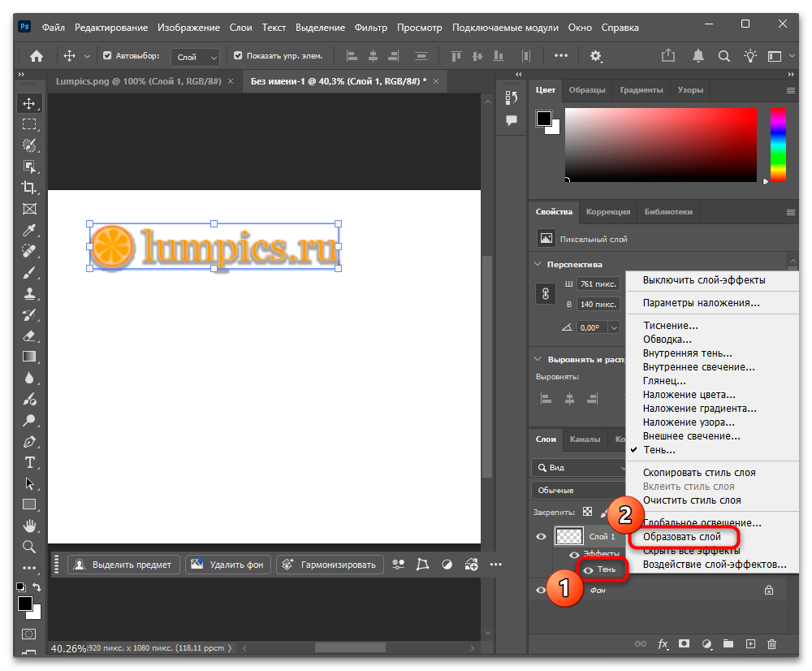Open the Слой auto-select dropdown
The height and width of the screenshot is (671, 812).
point(195,57)
